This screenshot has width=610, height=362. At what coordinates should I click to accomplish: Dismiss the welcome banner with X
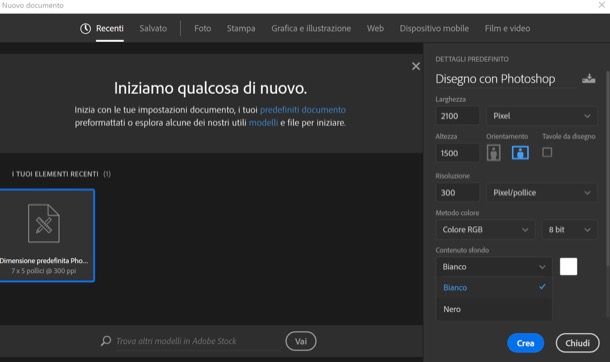(416, 66)
